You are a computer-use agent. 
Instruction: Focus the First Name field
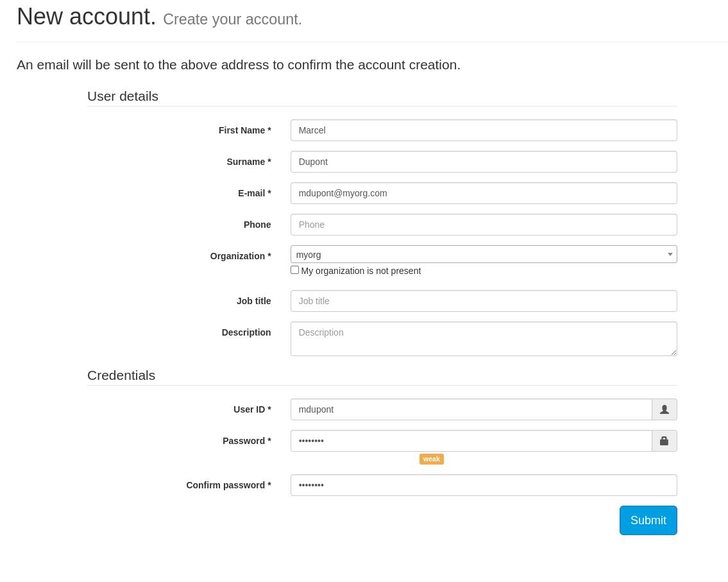pyautogui.click(x=484, y=130)
